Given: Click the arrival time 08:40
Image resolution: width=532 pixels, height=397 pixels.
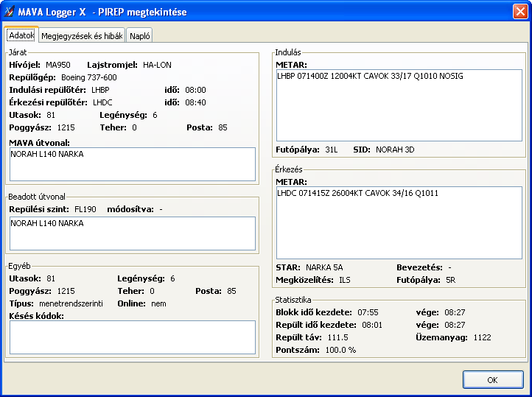Looking at the screenshot, I should tap(195, 102).
